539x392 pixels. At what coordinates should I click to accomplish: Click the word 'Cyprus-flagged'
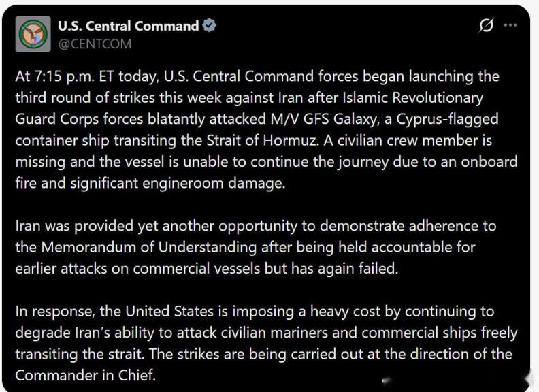pos(448,119)
